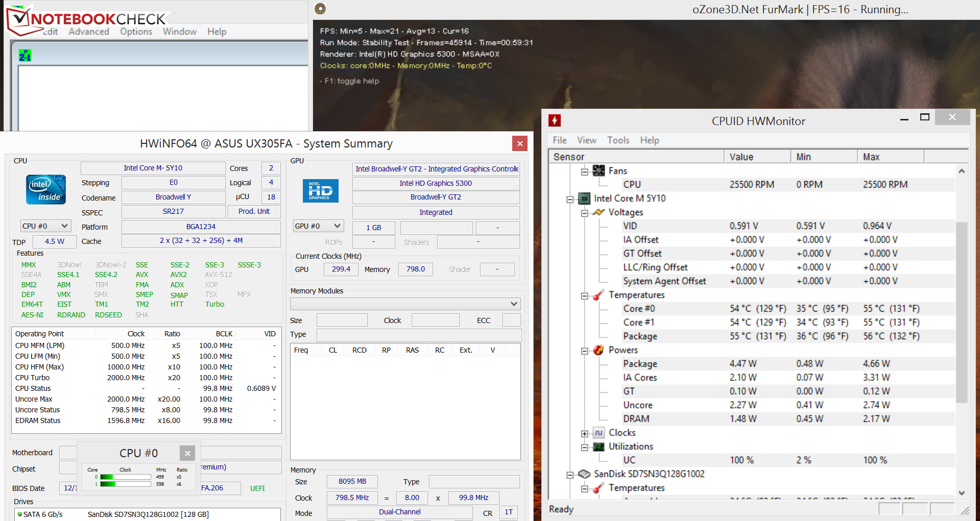Collapse the Intel Core Temperatures node

pyautogui.click(x=584, y=295)
